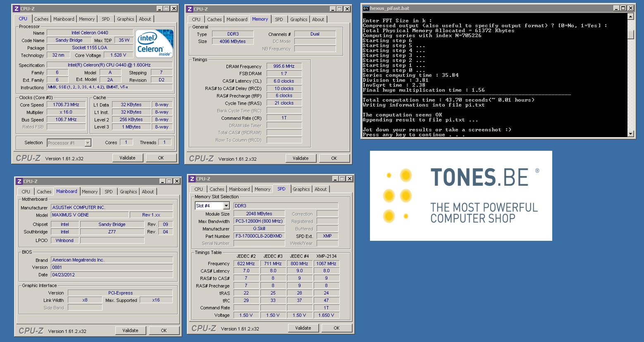Image resolution: width=644 pixels, height=342 pixels.
Task: Click the CPU-Z title icon in the Mainboard window
Action: tap(19, 181)
